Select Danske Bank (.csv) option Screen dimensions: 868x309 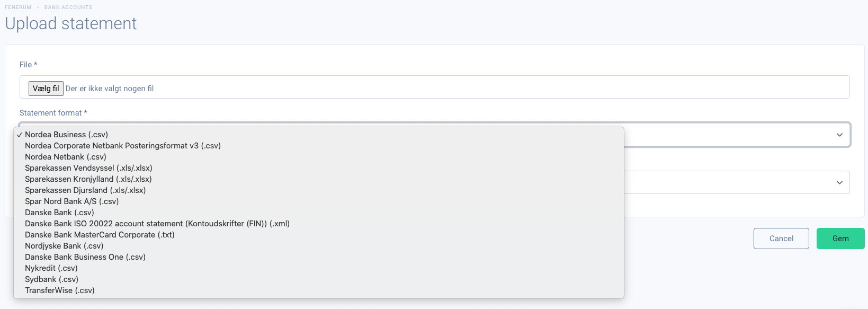pos(319,213)
